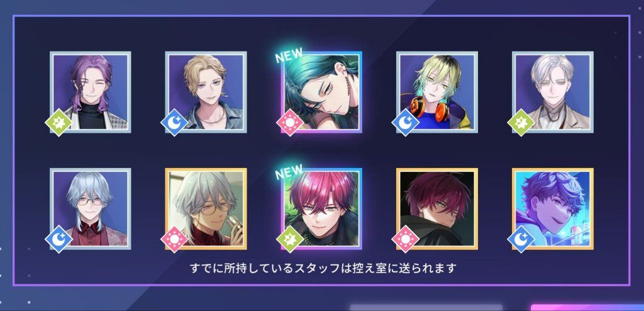644x311 pixels.
Task: Select the white-haired staff in beige suit
Action: point(553,92)
